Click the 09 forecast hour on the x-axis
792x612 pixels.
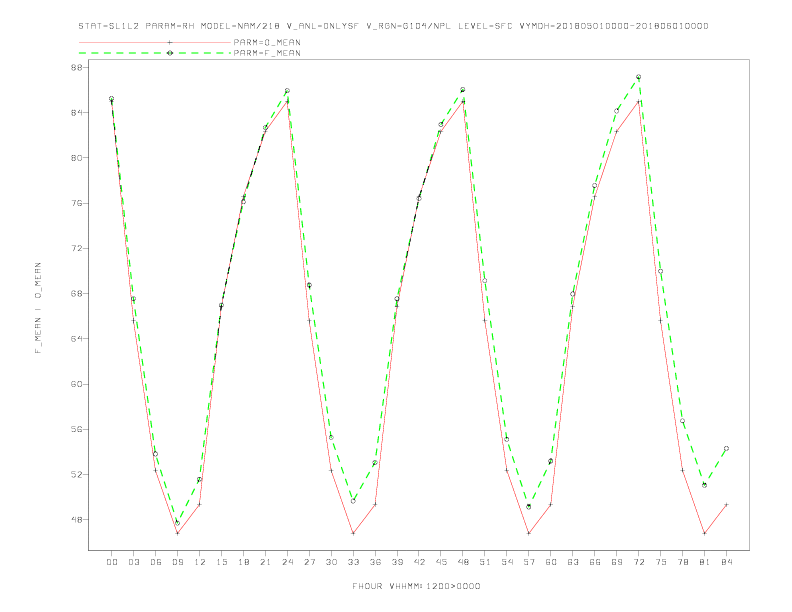coord(177,562)
